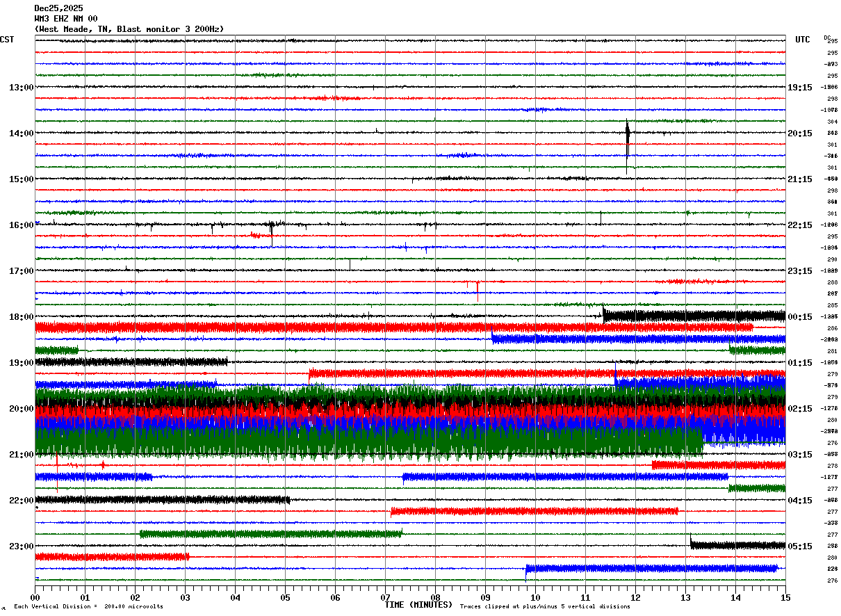The width and height of the screenshot is (841, 616).
Task: Click the 21:15 UTC time label
Action: coord(800,179)
